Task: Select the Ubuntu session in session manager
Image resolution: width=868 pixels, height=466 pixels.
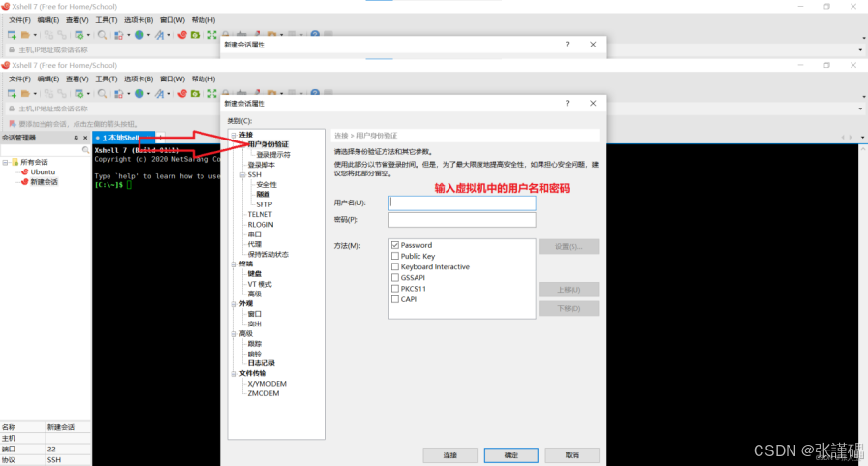Action: 43,172
